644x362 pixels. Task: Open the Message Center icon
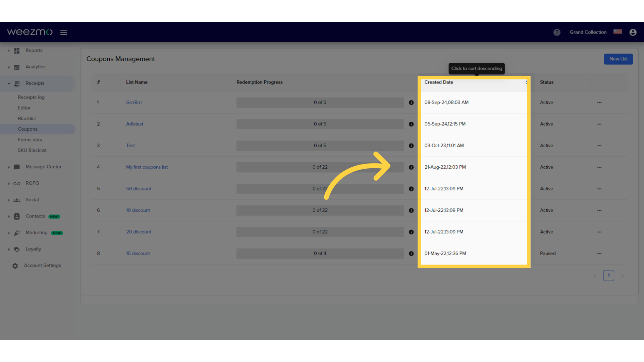(16, 167)
